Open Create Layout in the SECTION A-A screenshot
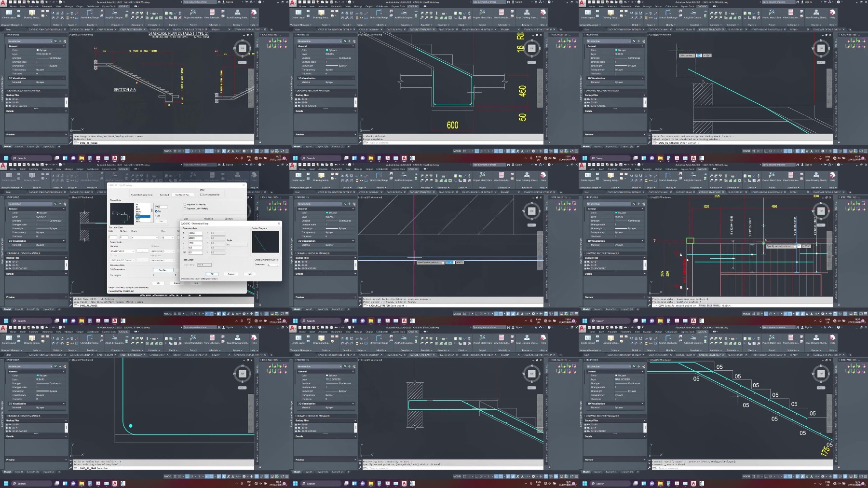Screen dimensions: 868x488 pos(9,14)
